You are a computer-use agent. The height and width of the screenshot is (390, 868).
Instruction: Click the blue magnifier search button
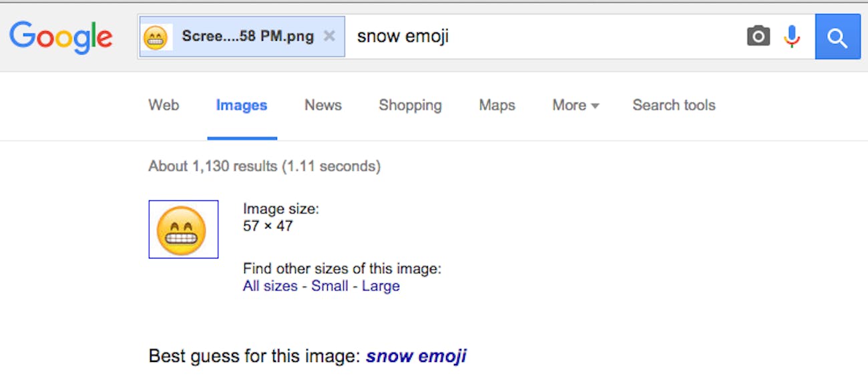click(837, 37)
